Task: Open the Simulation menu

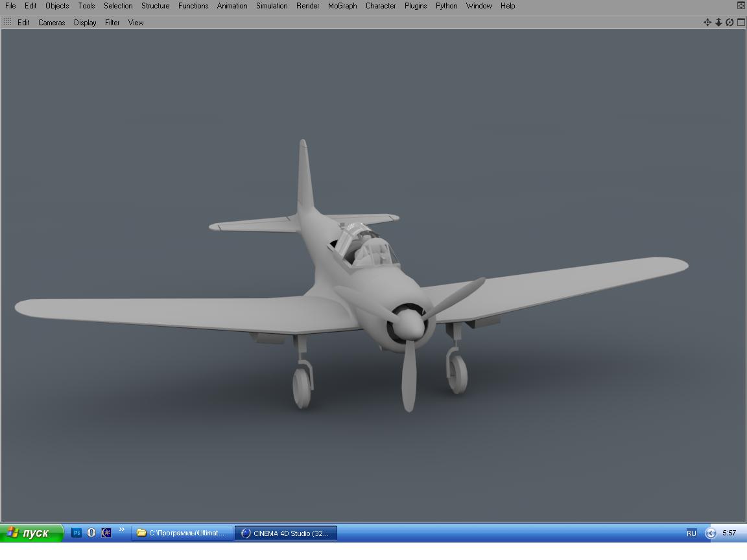Action: coord(272,6)
